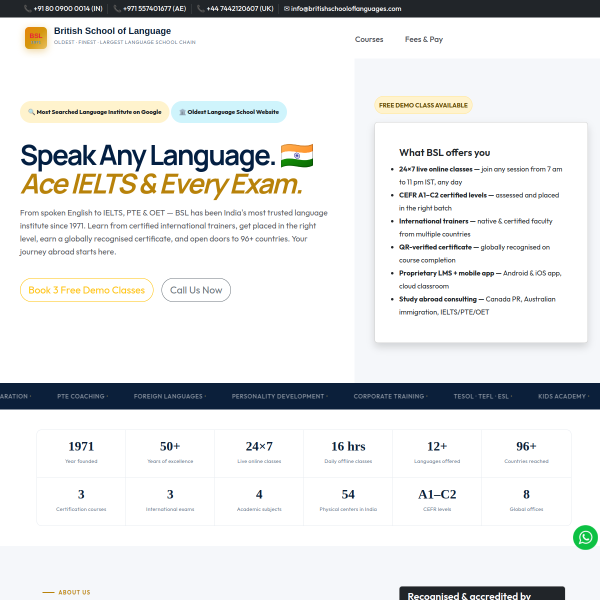This screenshot has width=600, height=600.
Task: Click Oldest Language School Website badge
Action: point(229,112)
